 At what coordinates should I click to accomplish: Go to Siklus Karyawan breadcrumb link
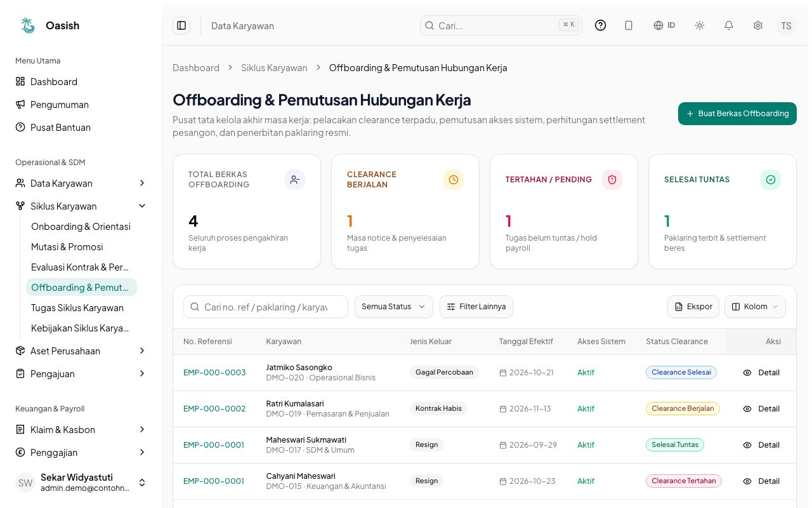click(274, 68)
